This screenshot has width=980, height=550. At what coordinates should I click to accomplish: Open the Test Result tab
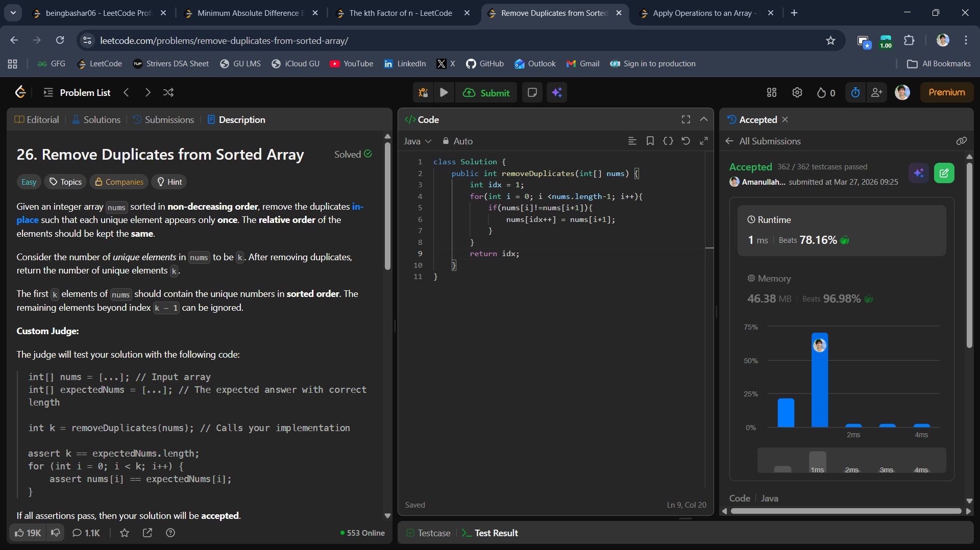pyautogui.click(x=490, y=533)
